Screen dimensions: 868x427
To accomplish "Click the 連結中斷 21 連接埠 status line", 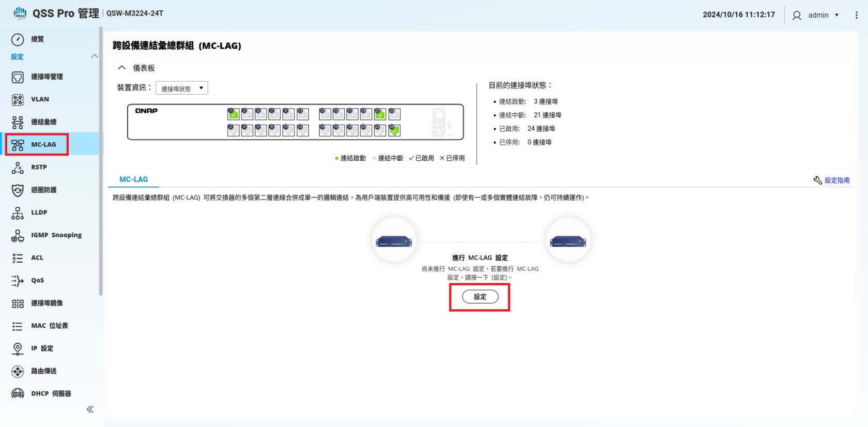I will click(x=530, y=115).
